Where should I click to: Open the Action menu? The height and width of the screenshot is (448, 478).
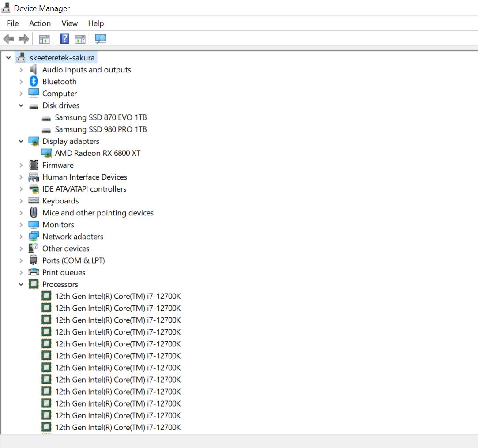[40, 23]
